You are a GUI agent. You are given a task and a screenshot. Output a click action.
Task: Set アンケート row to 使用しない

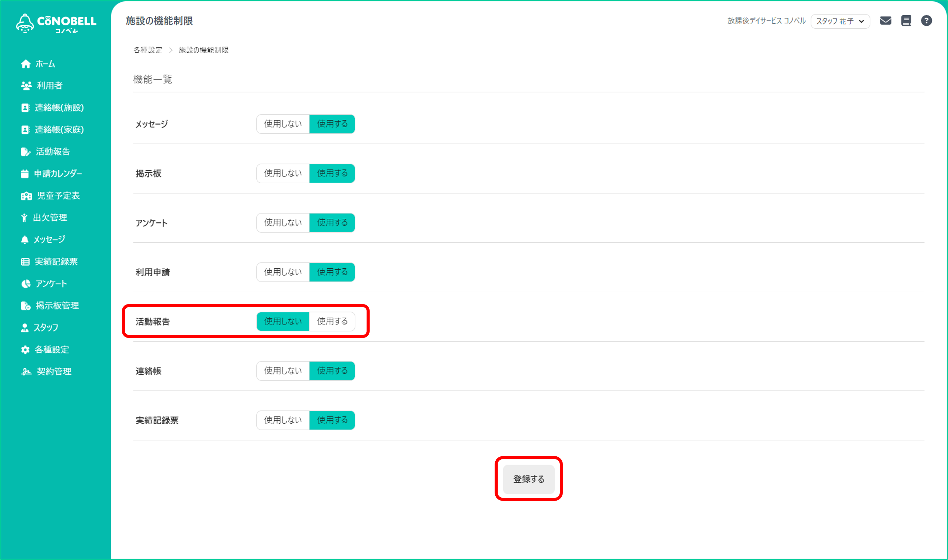pyautogui.click(x=283, y=223)
